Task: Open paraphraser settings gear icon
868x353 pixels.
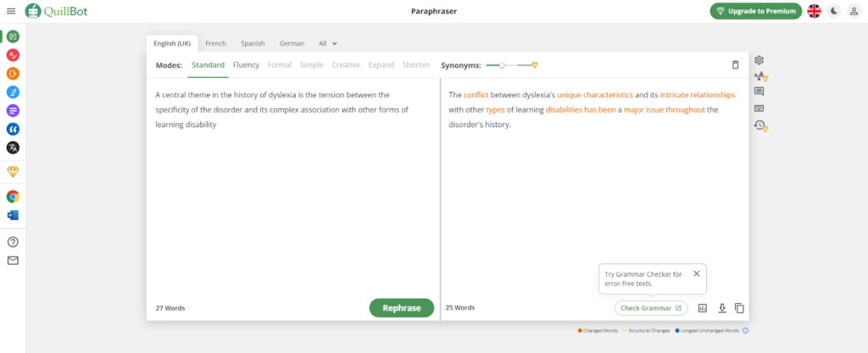Action: pyautogui.click(x=759, y=60)
